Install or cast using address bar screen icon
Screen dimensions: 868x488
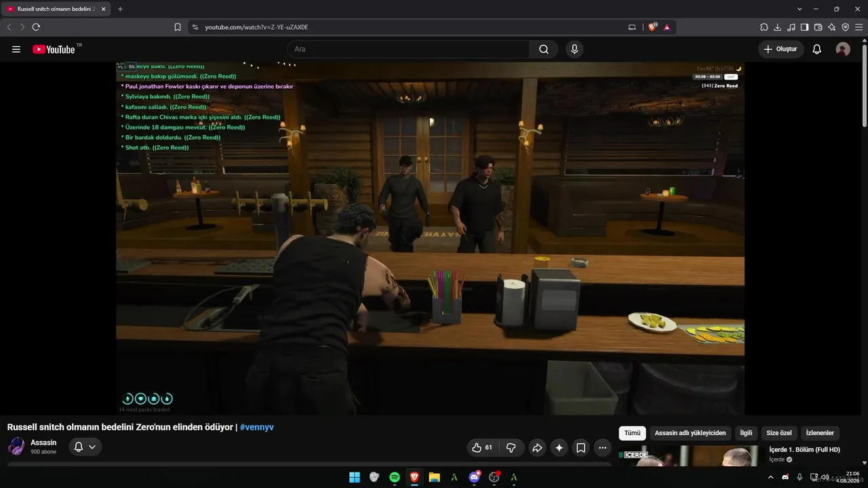tap(632, 27)
